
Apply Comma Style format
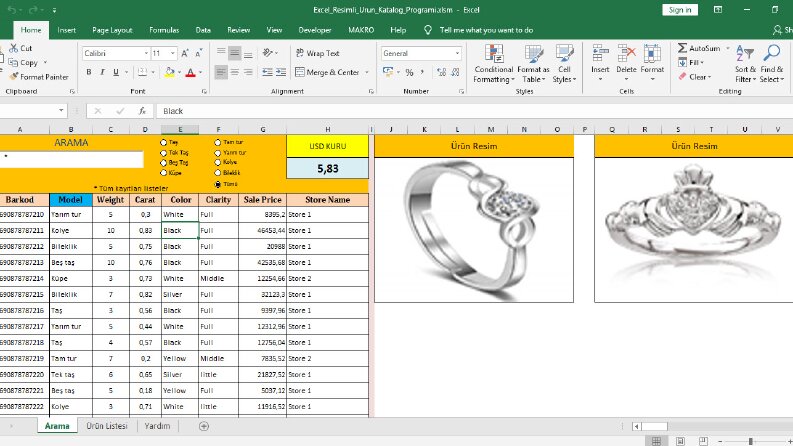tap(422, 72)
